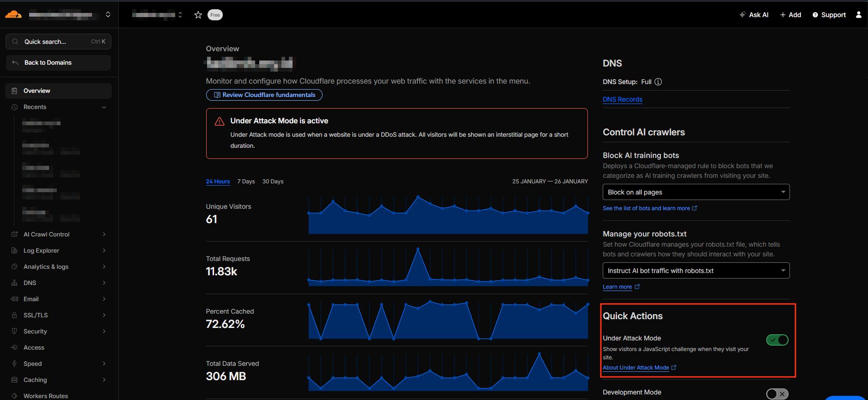Switch to the 30 Days tab

(273, 182)
